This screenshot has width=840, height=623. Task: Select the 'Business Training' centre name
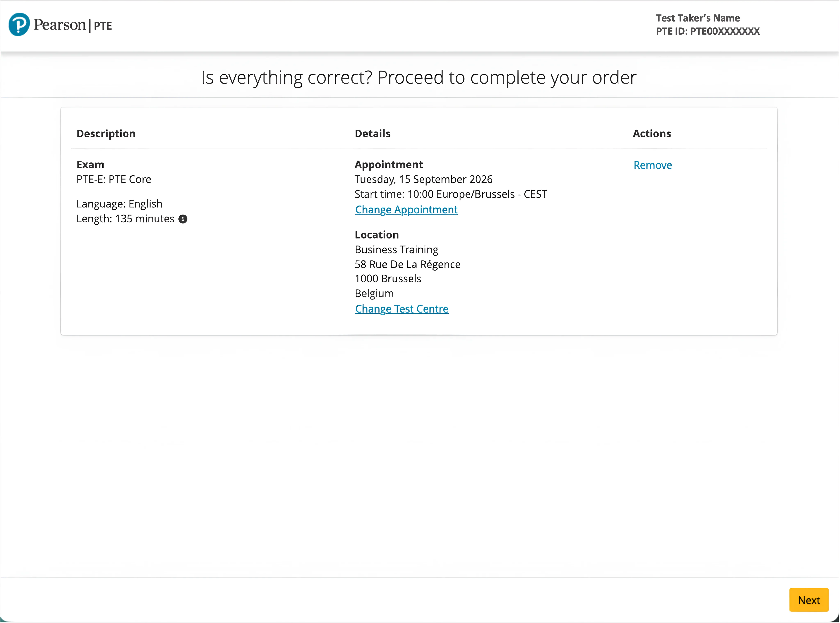(396, 250)
